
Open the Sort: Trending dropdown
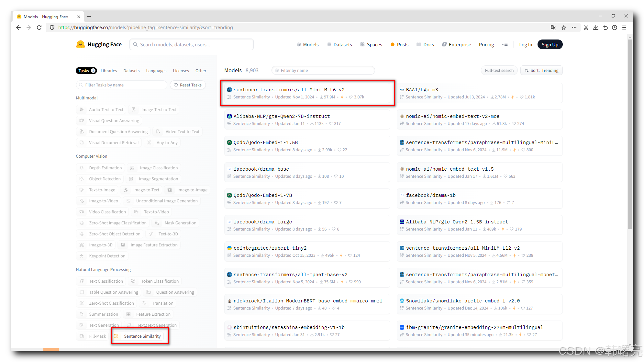click(x=541, y=70)
